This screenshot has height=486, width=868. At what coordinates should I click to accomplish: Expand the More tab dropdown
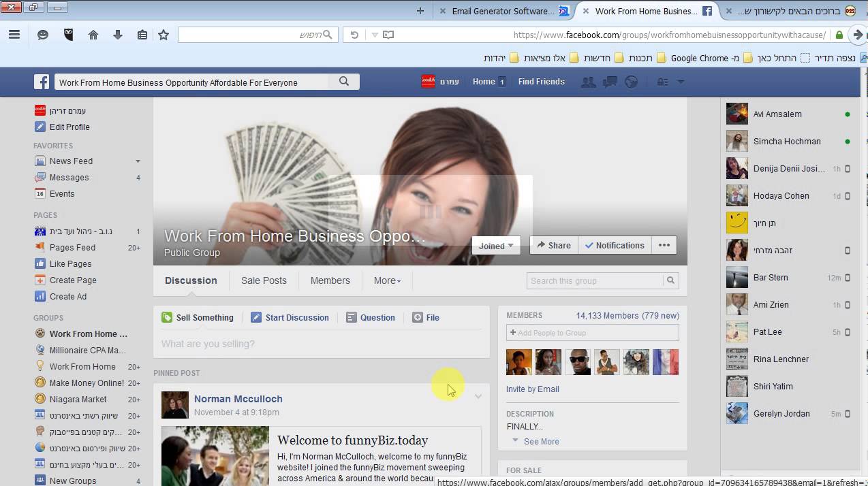pos(387,280)
